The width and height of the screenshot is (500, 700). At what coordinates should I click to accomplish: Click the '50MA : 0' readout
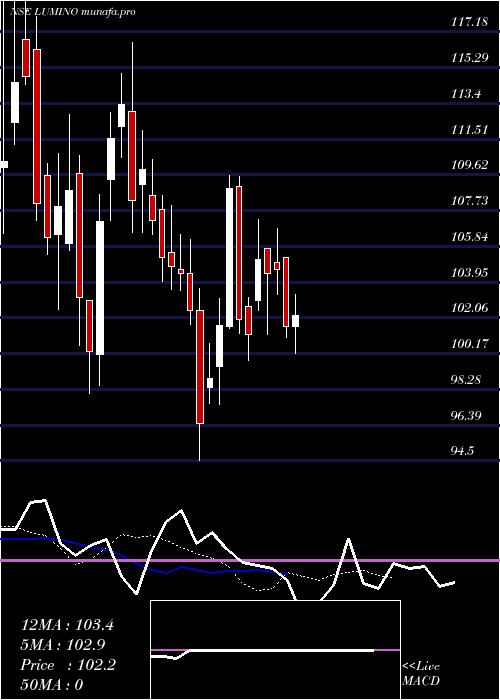click(52, 684)
